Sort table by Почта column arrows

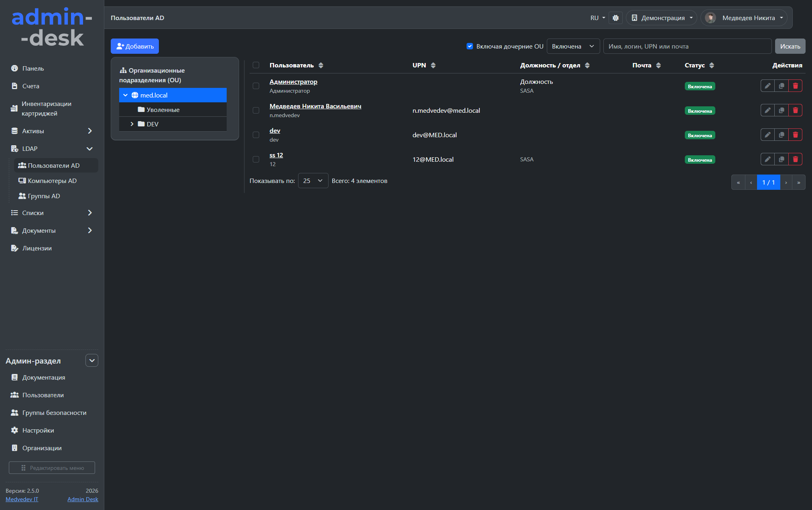point(658,65)
